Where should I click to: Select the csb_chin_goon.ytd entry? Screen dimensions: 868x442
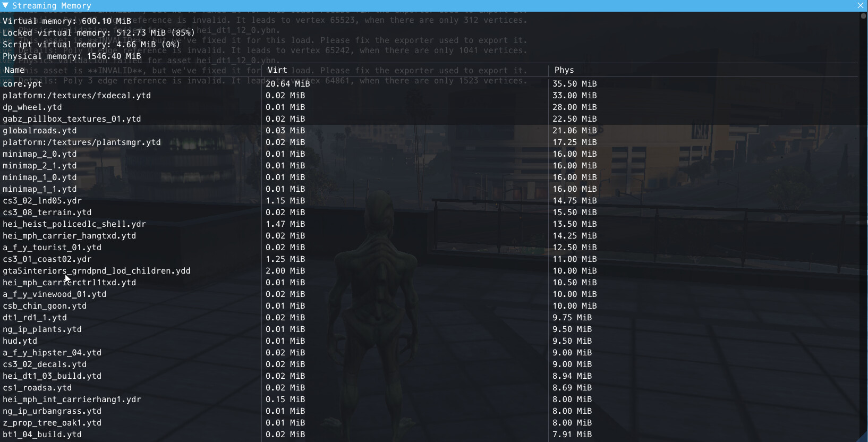pyautogui.click(x=45, y=306)
